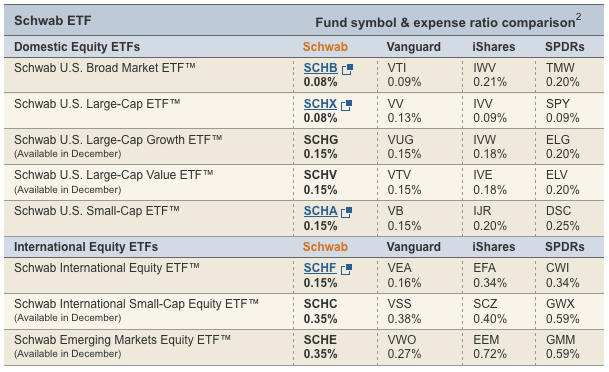Click the pop-out icon beside SCHF
The image size is (609, 372).
(346, 269)
